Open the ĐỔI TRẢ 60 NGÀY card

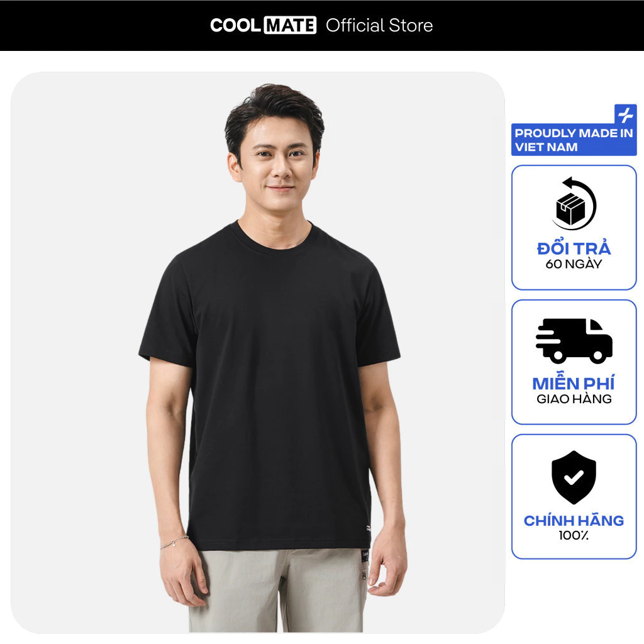(x=574, y=228)
